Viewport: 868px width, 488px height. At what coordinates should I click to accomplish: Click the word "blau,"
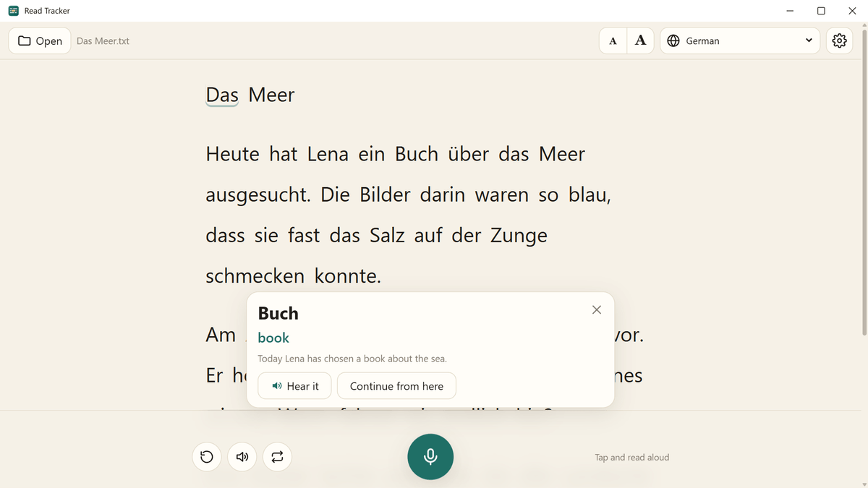[590, 195]
